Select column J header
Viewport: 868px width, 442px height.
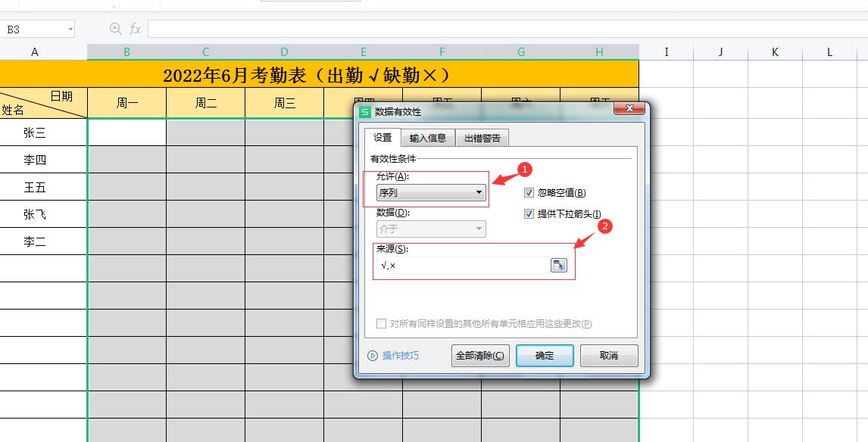click(x=721, y=52)
